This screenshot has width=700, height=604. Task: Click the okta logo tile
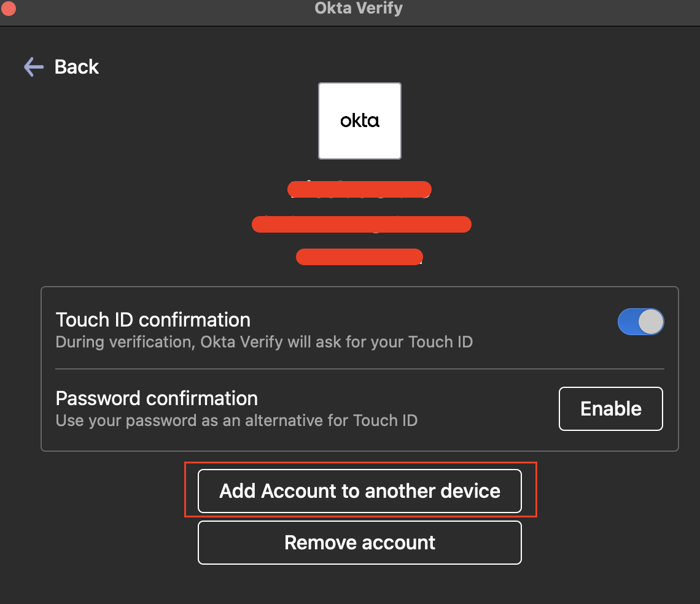coord(360,121)
